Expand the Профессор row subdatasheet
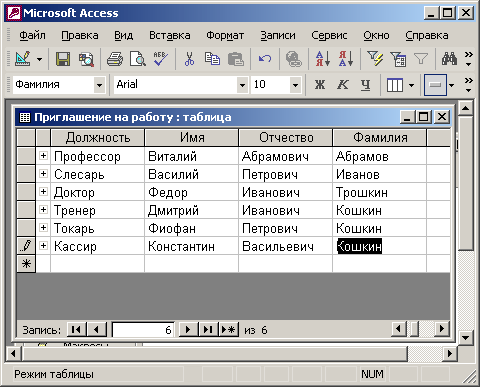This screenshot has height=387, width=480. 43,155
